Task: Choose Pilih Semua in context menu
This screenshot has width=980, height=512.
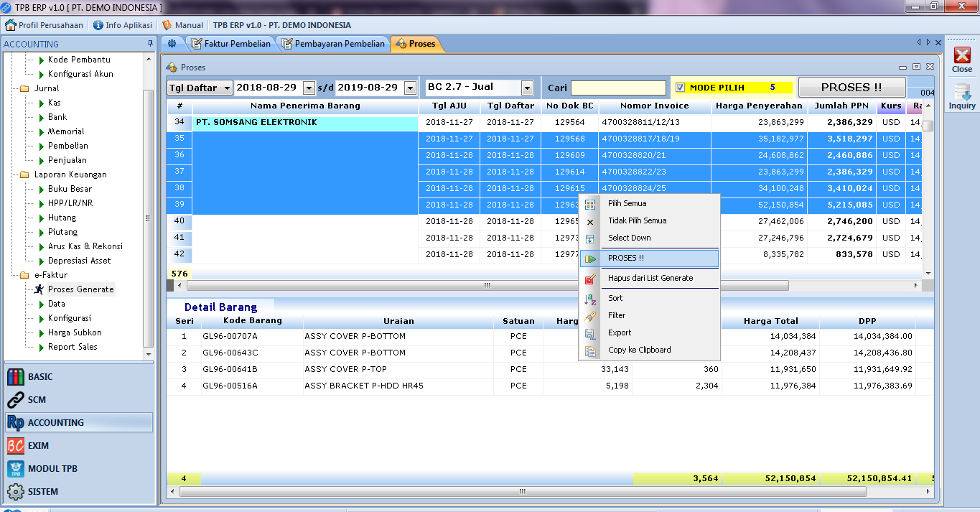Action: click(x=627, y=204)
